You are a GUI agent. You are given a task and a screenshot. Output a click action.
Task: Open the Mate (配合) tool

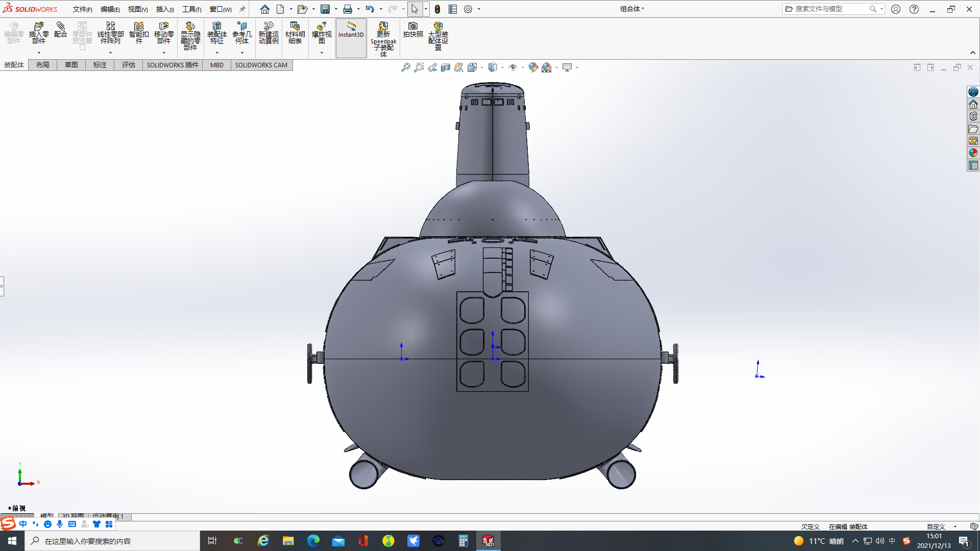(60, 30)
